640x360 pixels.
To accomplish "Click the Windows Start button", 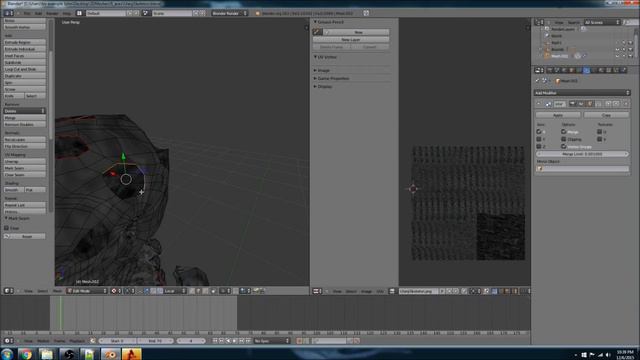I will click(x=7, y=354).
